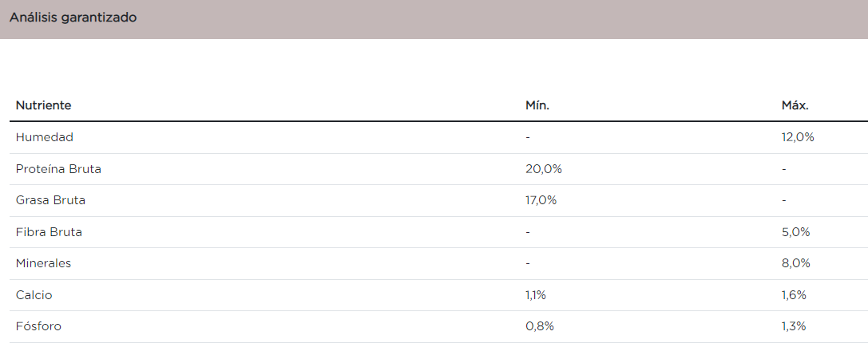Click the Grasa Bruta minimum 17,0%
This screenshot has height=359, width=868.
pos(541,200)
